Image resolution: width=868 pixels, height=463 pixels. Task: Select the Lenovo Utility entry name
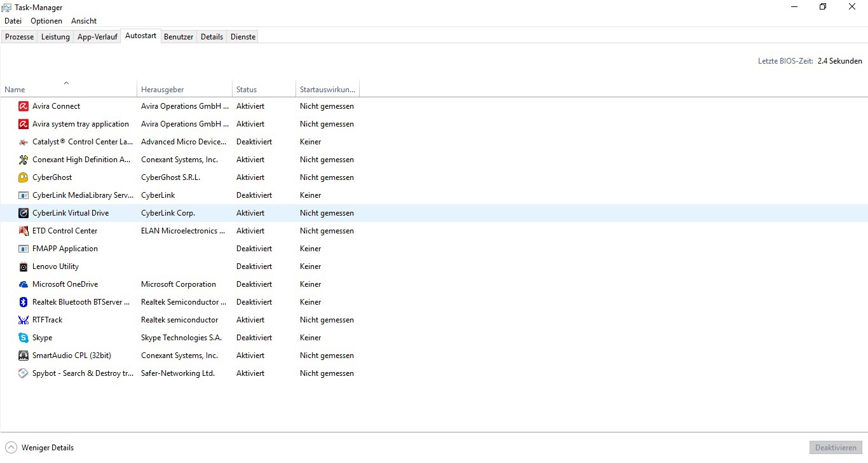click(56, 266)
